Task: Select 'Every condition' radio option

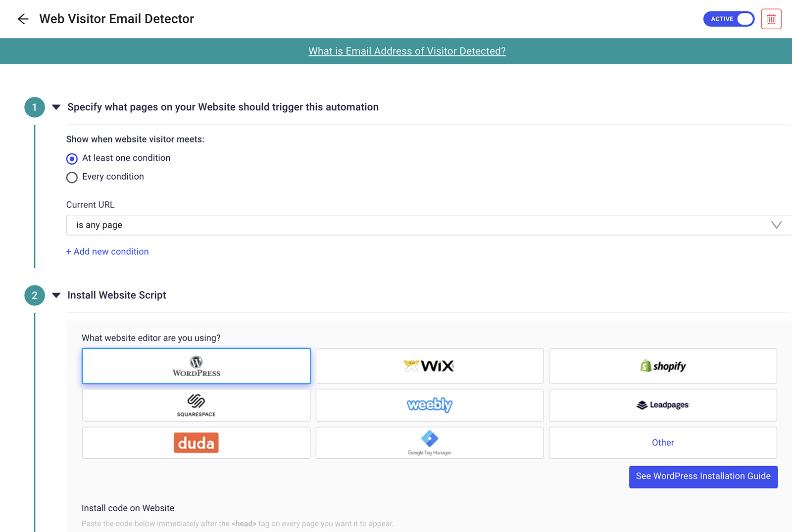Action: coord(72,177)
